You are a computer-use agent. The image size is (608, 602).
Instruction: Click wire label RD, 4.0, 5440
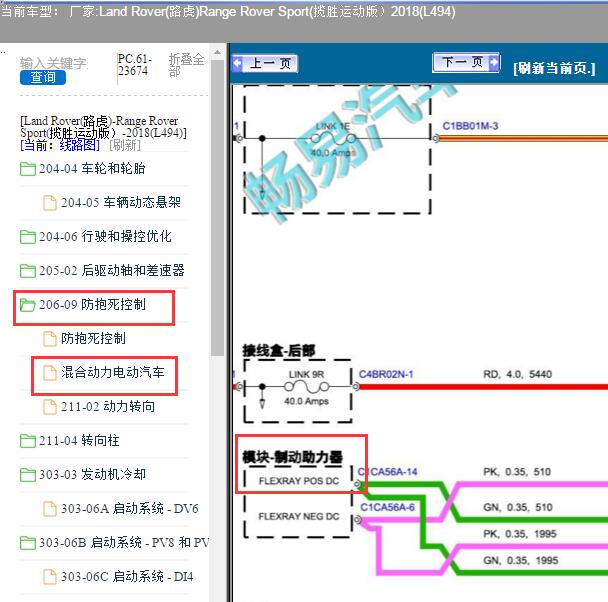pos(517,374)
